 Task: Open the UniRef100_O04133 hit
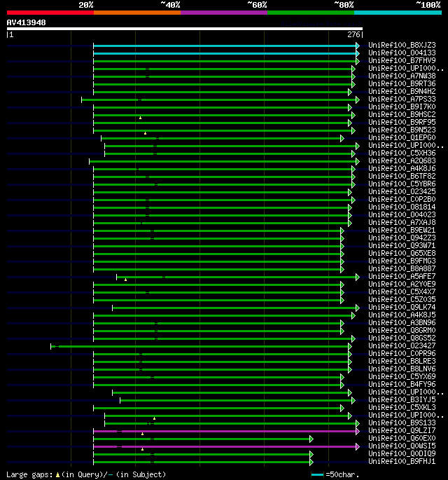[x=402, y=53]
